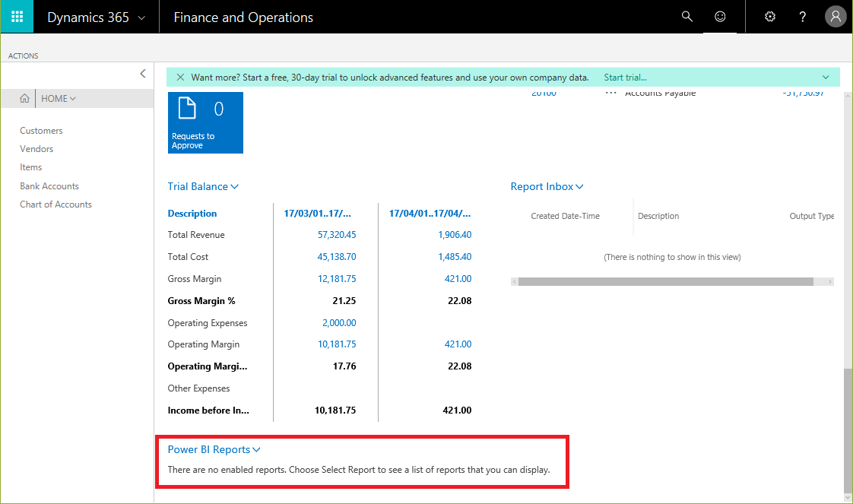Select the Other Expenses row label
Viewport: 853px width, 504px height.
[198, 388]
